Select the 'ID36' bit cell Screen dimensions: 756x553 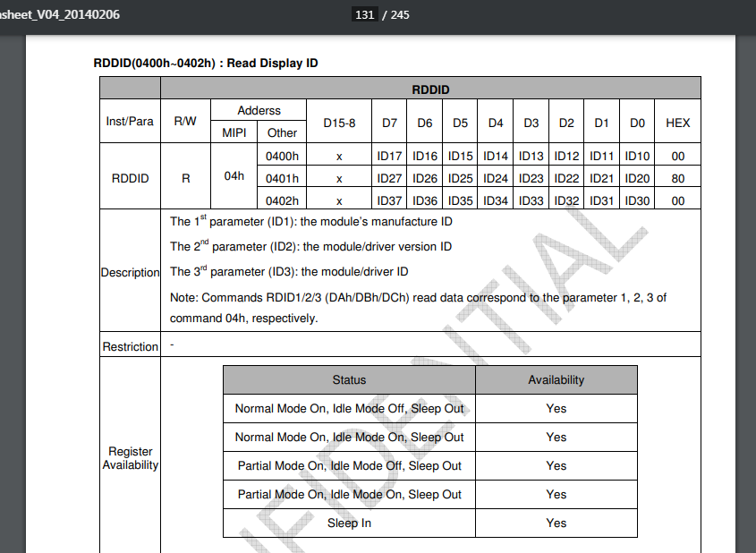point(425,200)
